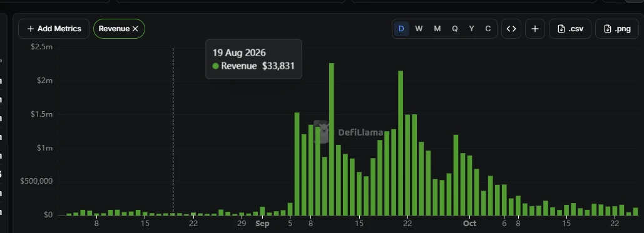Click the Add Metrics button
Screen dimensions: 644x233
[54, 29]
